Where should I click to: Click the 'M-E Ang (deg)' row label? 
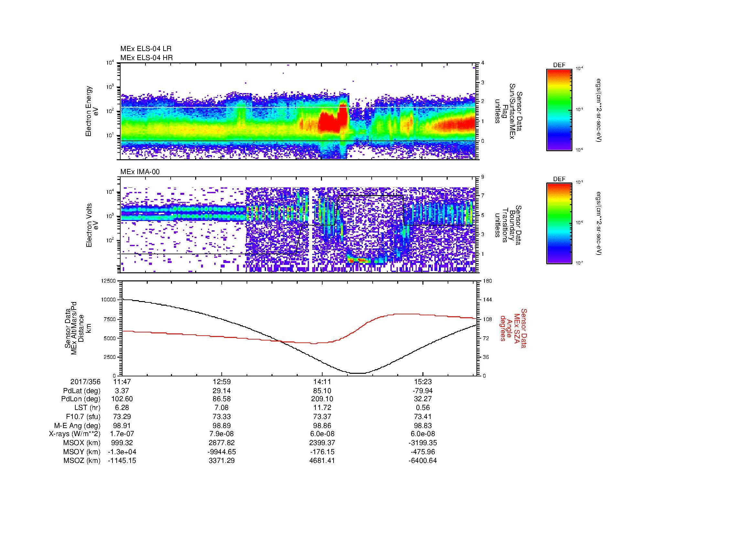pos(77,425)
